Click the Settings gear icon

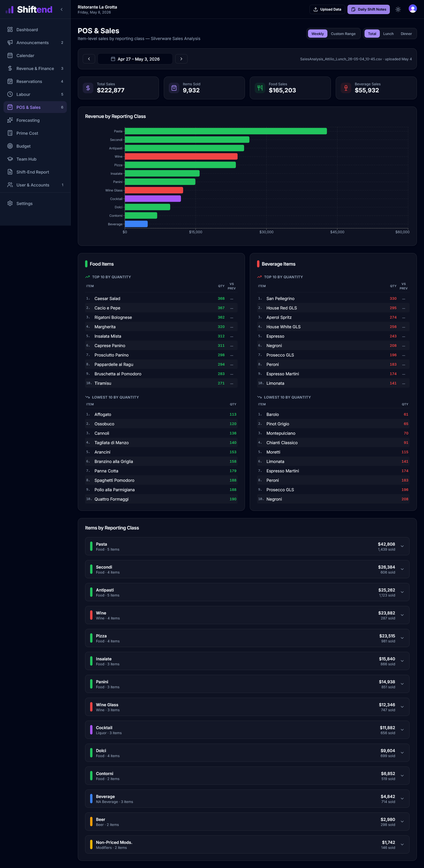click(10, 204)
